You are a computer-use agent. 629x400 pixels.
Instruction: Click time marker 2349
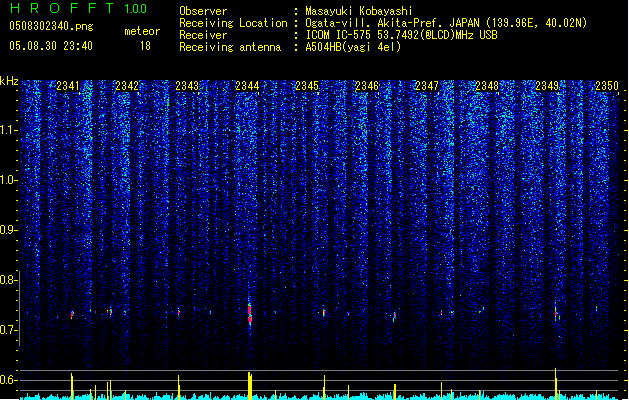point(547,86)
